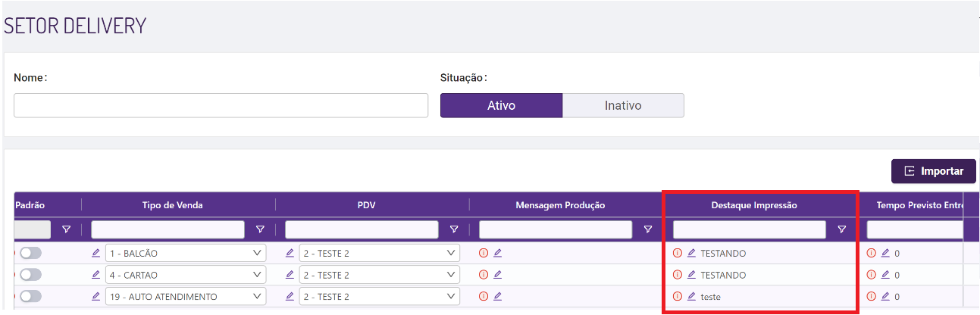Expand PDV dropdown in the CARTAO row
Screen dimensions: 980x315
(x=380, y=275)
